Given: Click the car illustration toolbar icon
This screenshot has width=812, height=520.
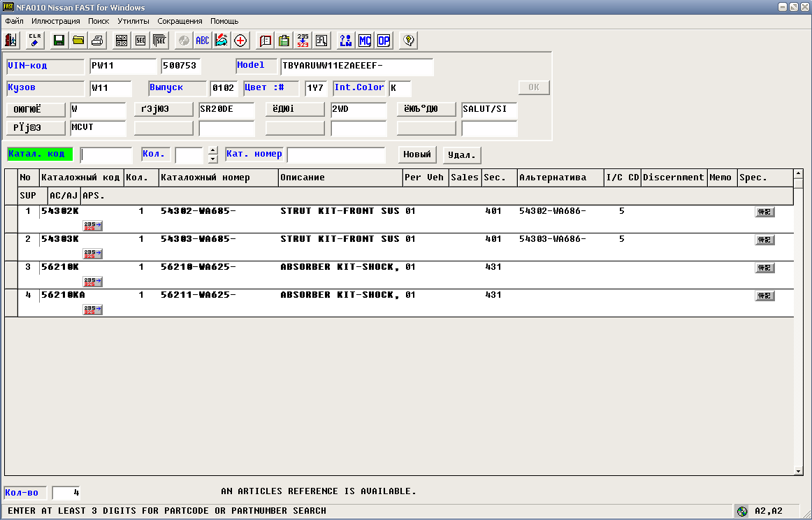Looking at the screenshot, I should point(221,41).
